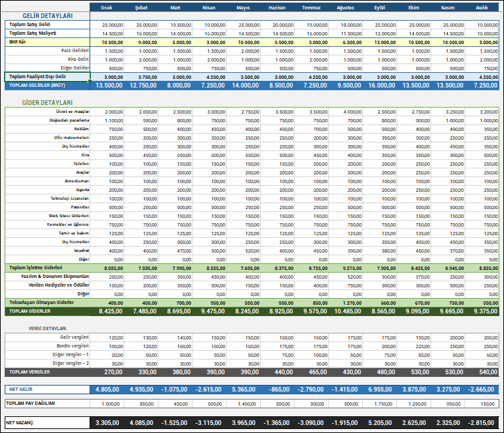
Task: Click the Brüt Kâr row label
Action: 17,41
